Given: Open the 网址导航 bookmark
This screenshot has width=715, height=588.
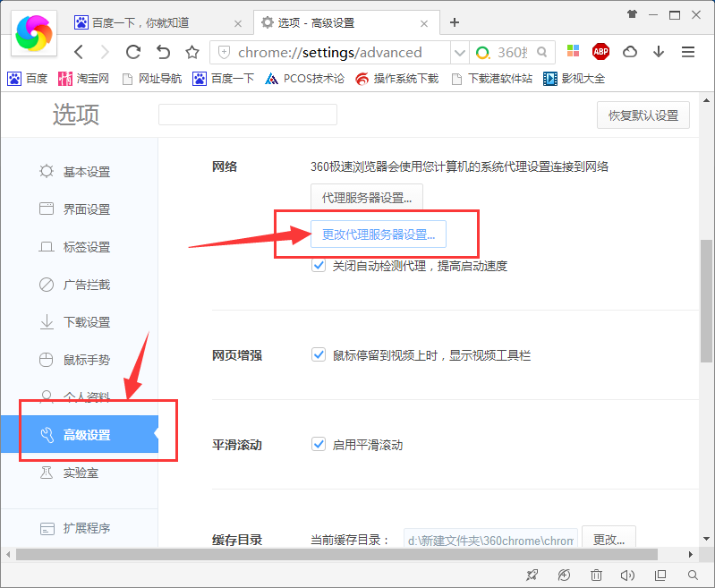Looking at the screenshot, I should [x=152, y=79].
